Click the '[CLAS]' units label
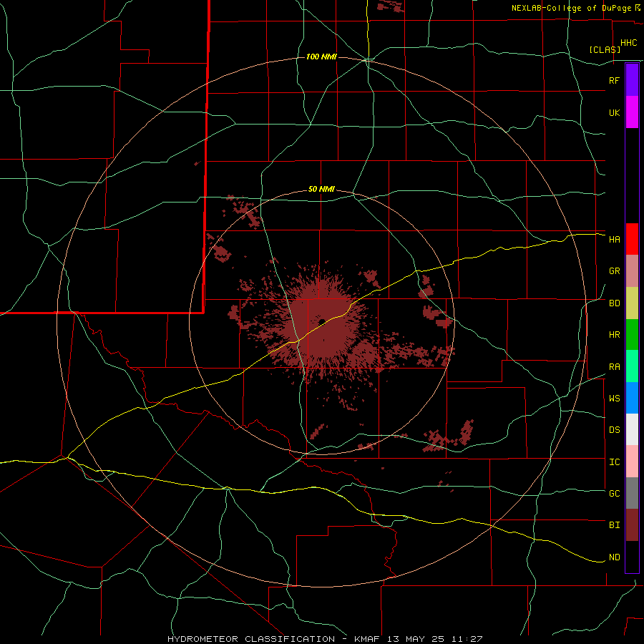Viewport: 644px width, 644px height. 605,49
